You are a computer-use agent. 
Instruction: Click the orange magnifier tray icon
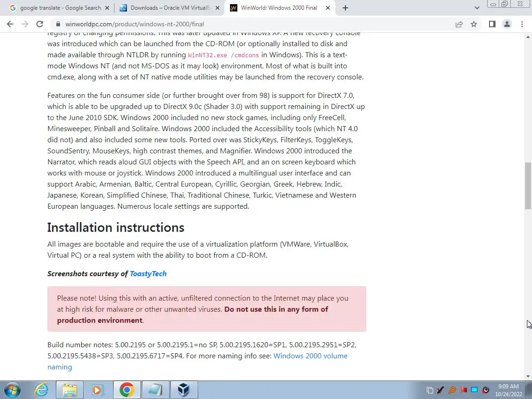click(x=452, y=390)
